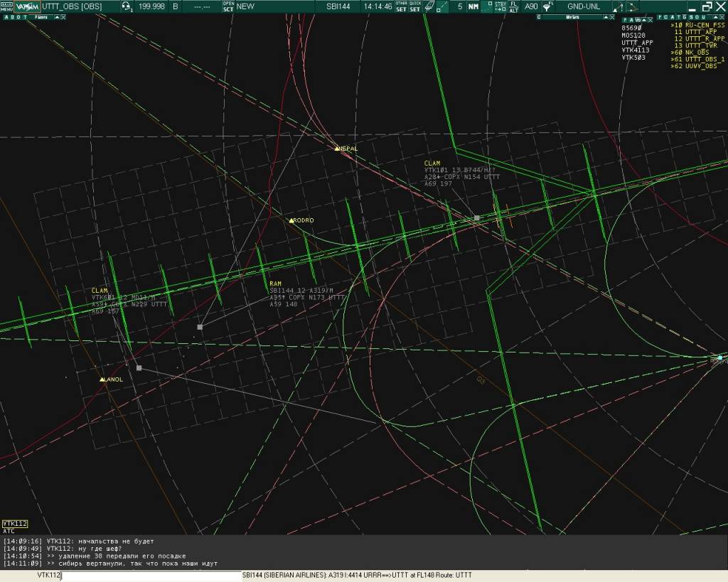728x582 pixels.
Task: Click MOS128 in the voice list
Action: (x=633, y=36)
